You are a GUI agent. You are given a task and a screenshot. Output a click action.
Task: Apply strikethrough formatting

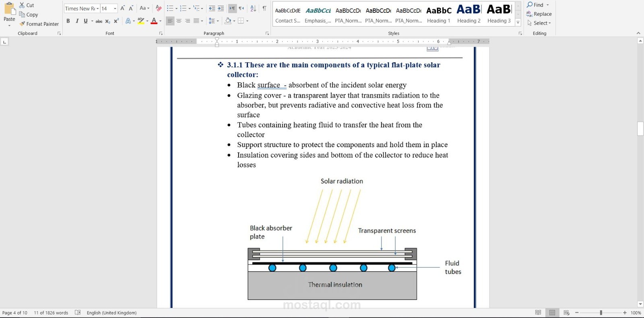pos(99,21)
